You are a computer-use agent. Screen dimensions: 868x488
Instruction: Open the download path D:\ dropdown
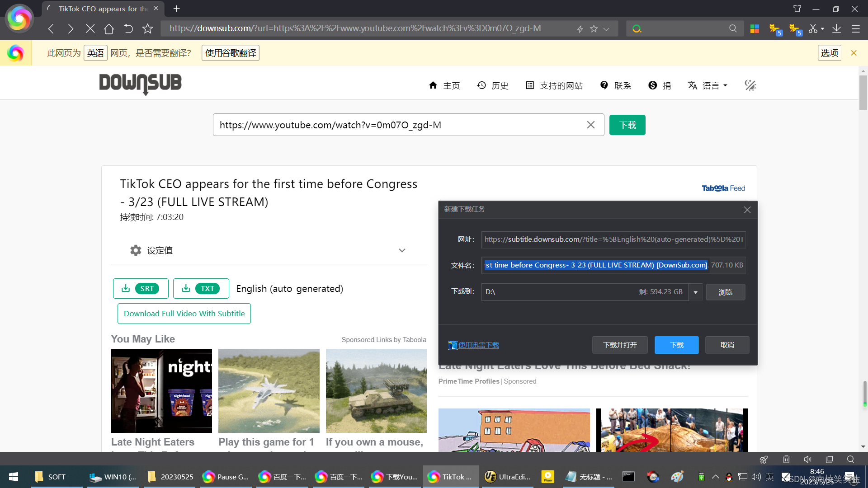695,292
